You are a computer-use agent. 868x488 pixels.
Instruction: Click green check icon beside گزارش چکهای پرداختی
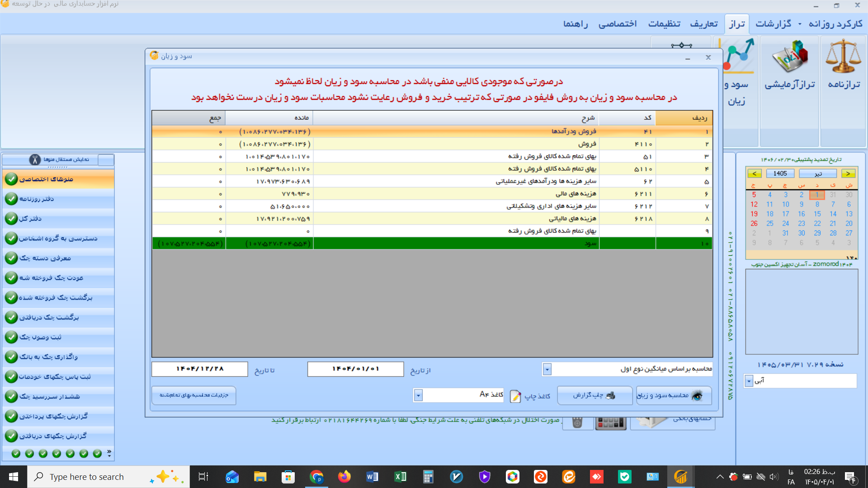[11, 416]
